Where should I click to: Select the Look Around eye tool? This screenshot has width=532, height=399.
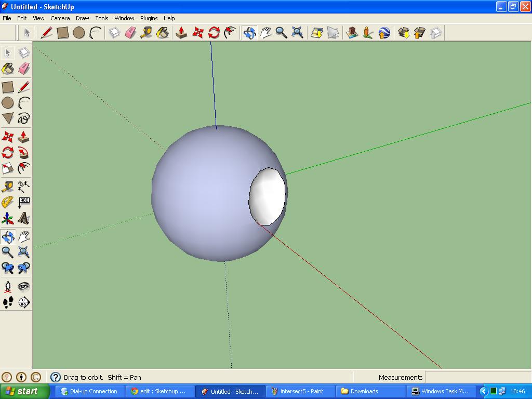pyautogui.click(x=23, y=286)
